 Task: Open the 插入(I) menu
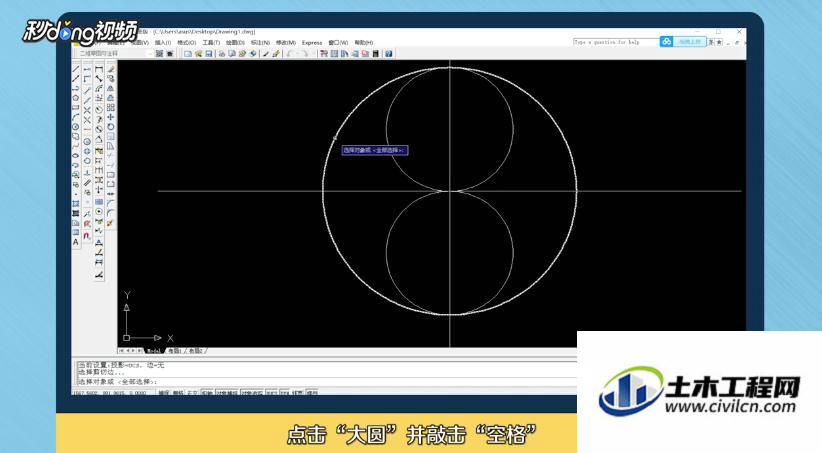coord(163,42)
